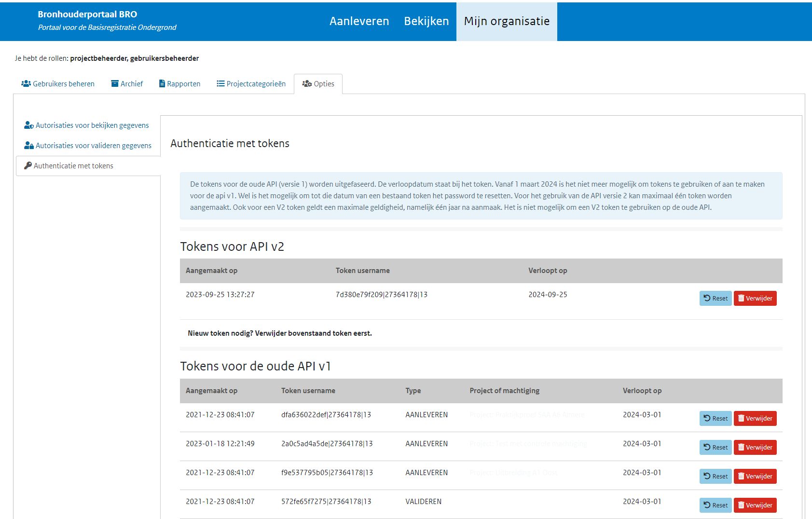Click icon beside Autorisaties voor bekijken gegevens

tap(29, 125)
